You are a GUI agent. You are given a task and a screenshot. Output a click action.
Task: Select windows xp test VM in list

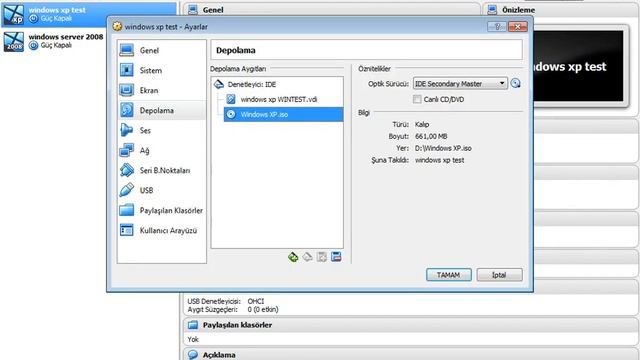pos(89,14)
